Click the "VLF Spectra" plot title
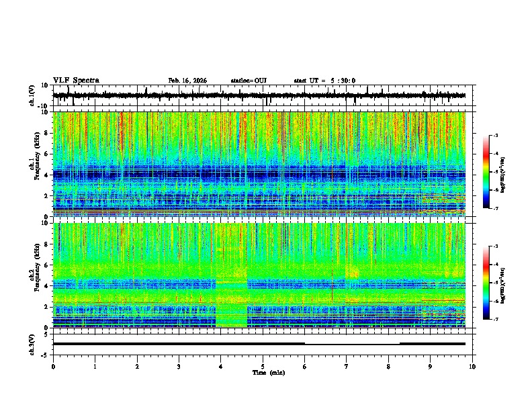The width and height of the screenshot is (532, 411). 76,81
